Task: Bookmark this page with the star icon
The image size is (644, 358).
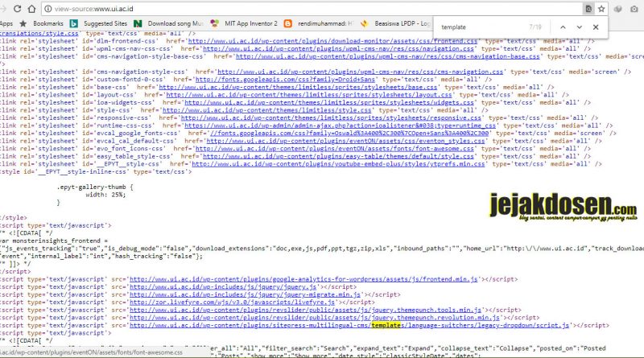Action: [x=601, y=9]
